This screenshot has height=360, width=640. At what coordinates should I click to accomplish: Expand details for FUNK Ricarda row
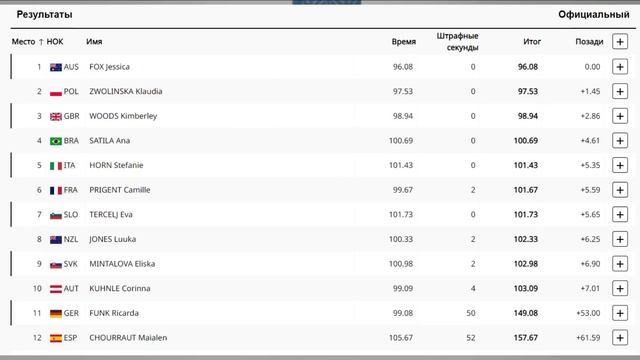(620, 313)
